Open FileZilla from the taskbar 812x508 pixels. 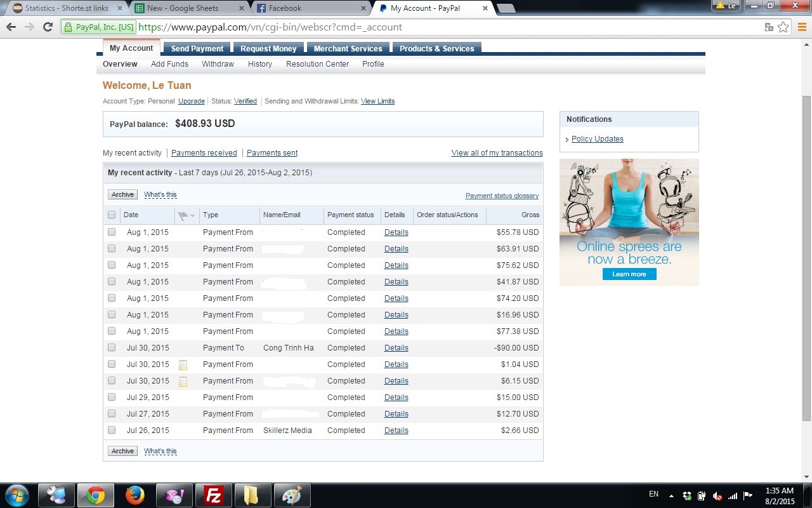pos(214,495)
